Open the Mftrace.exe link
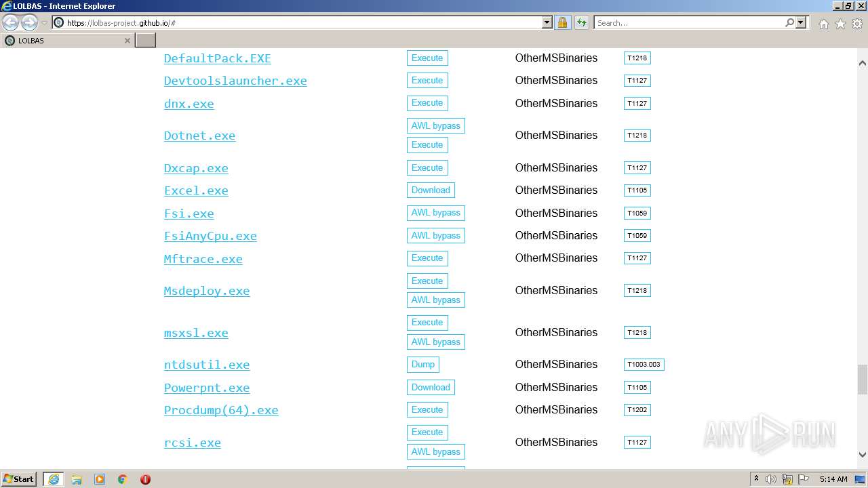Image resolution: width=868 pixels, height=488 pixels. coord(203,259)
